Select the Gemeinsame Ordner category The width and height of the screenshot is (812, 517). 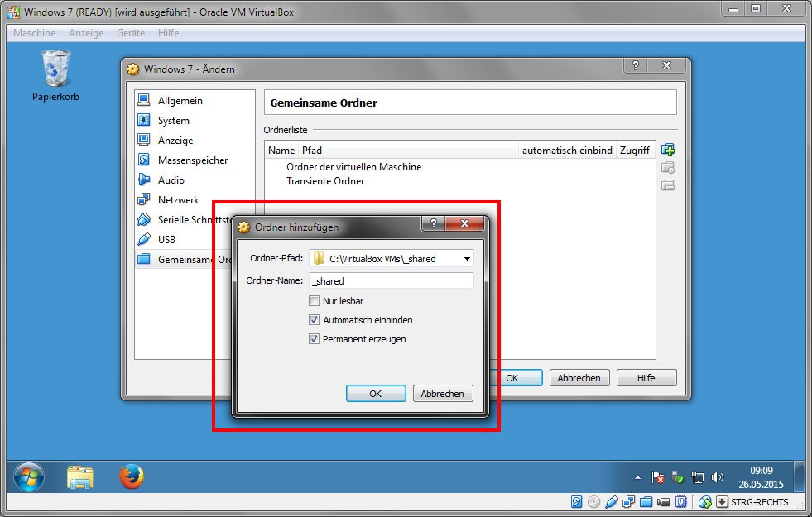pos(184,259)
